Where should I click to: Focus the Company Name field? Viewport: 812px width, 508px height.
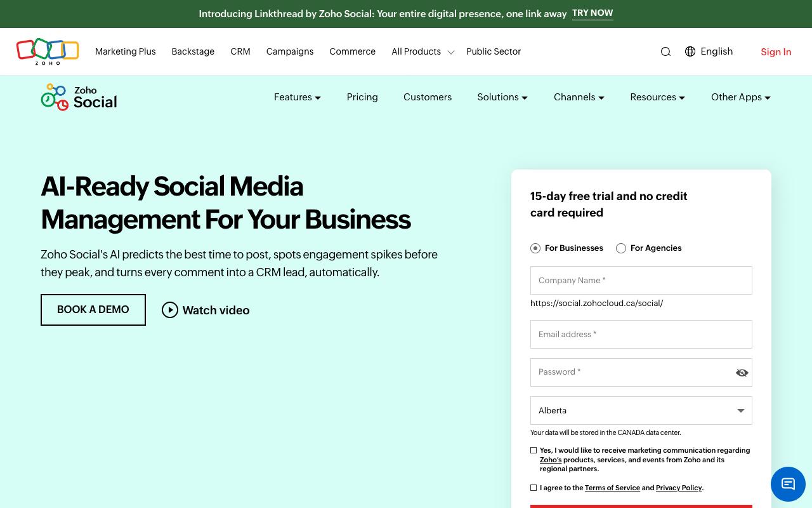[641, 280]
